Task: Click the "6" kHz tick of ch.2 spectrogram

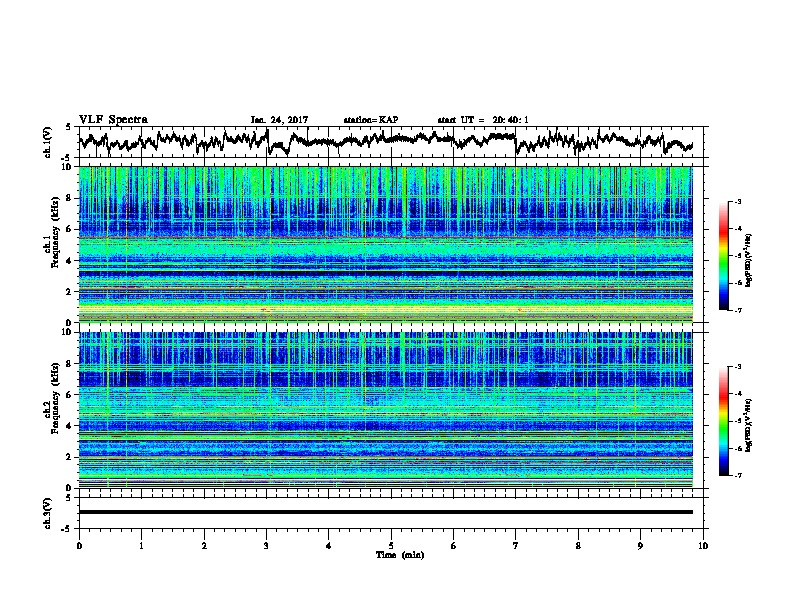Action: pyautogui.click(x=70, y=395)
